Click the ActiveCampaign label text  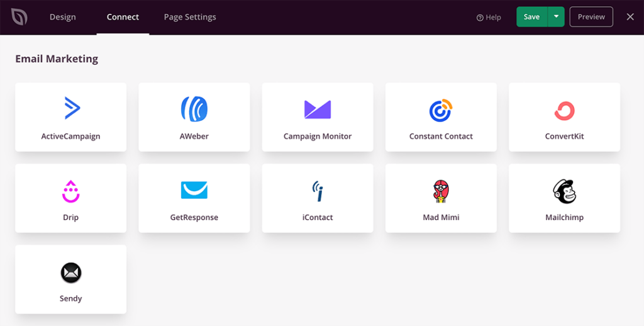tap(70, 137)
